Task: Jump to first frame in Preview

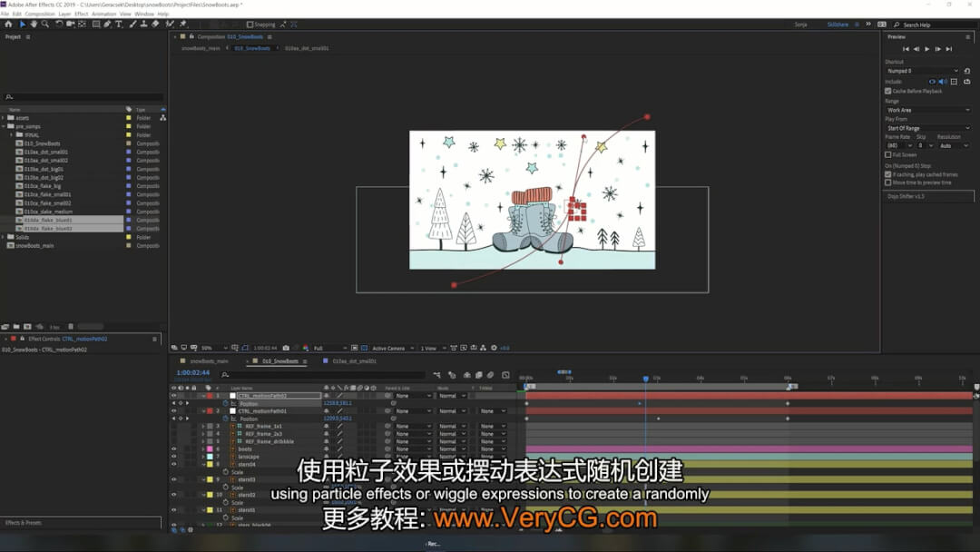Action: [906, 49]
